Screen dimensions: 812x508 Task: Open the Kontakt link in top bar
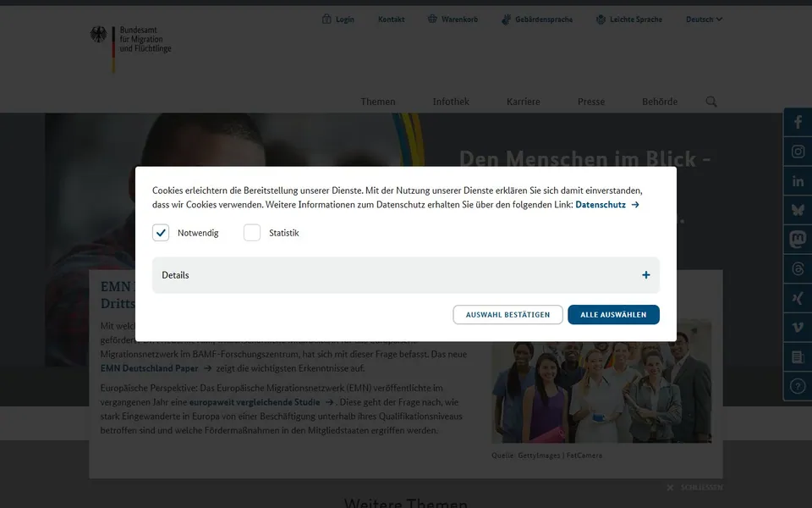tap(391, 19)
